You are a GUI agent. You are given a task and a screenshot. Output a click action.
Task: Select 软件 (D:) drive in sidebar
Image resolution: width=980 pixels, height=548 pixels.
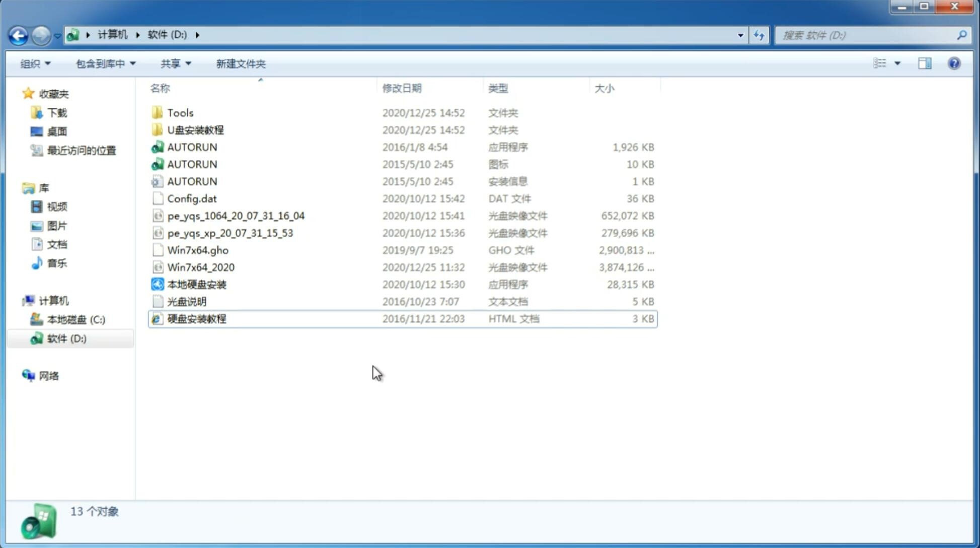point(66,338)
